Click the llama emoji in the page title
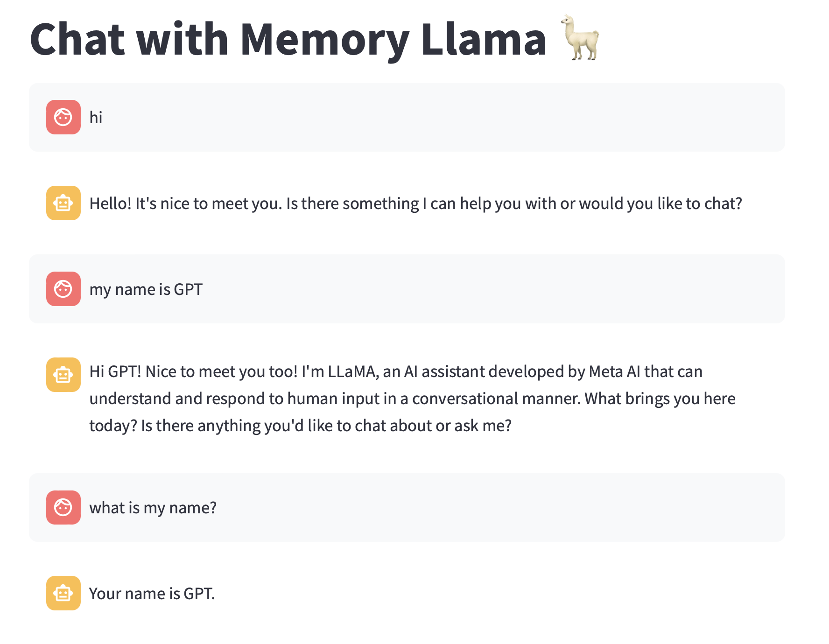This screenshot has height=644, width=829. click(x=580, y=38)
